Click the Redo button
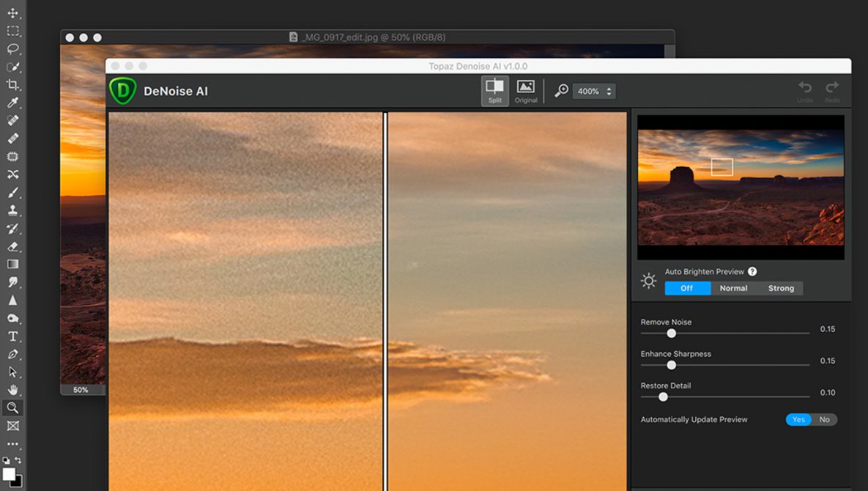The width and height of the screenshot is (868, 491). point(832,91)
